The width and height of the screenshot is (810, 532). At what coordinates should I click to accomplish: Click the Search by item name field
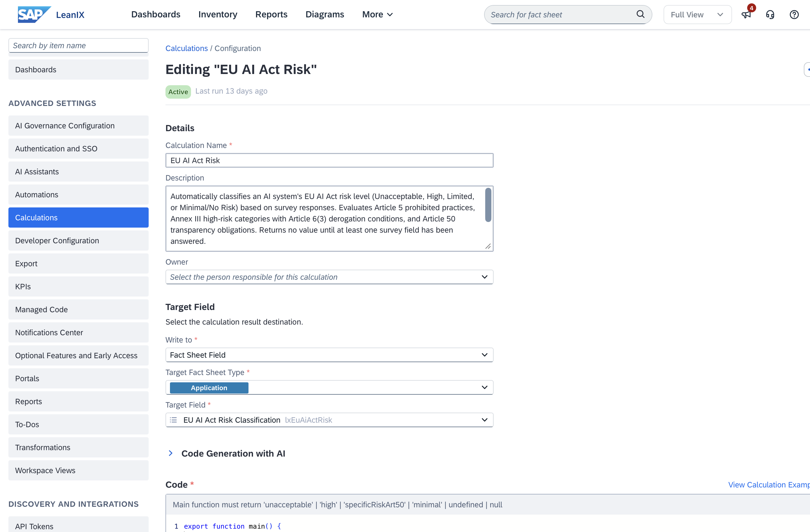point(79,46)
